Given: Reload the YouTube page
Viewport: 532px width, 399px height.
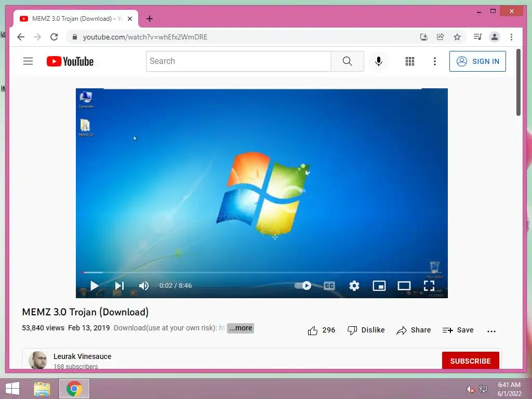Looking at the screenshot, I should (x=54, y=37).
